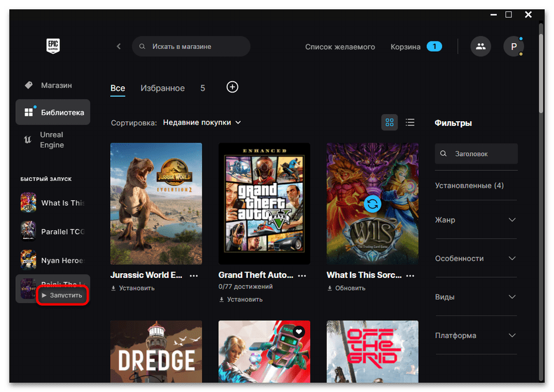Image resolution: width=554 pixels, height=392 pixels.
Task: Expand the 'Виды' filter
Action: click(476, 296)
